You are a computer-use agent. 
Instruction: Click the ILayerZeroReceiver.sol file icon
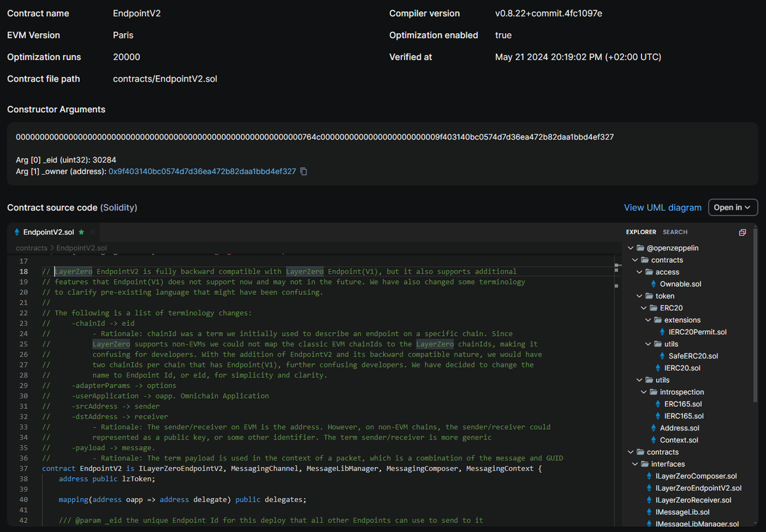tap(649, 500)
